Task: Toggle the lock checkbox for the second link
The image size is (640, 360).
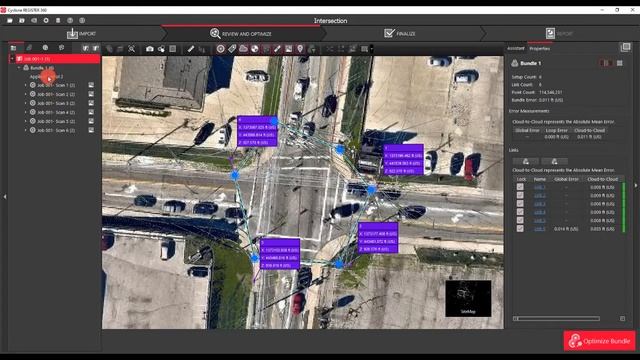Action: (520, 195)
